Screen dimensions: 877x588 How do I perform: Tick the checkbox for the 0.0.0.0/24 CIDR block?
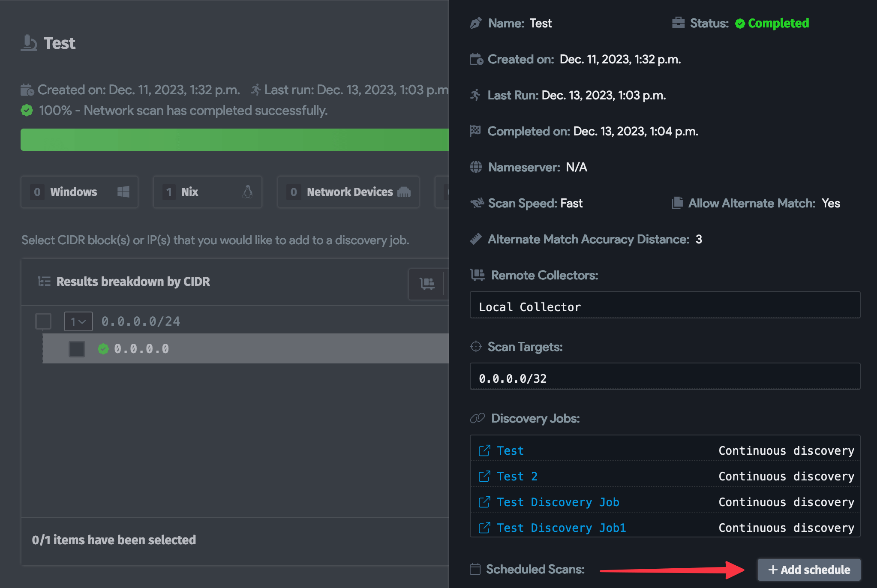click(43, 321)
